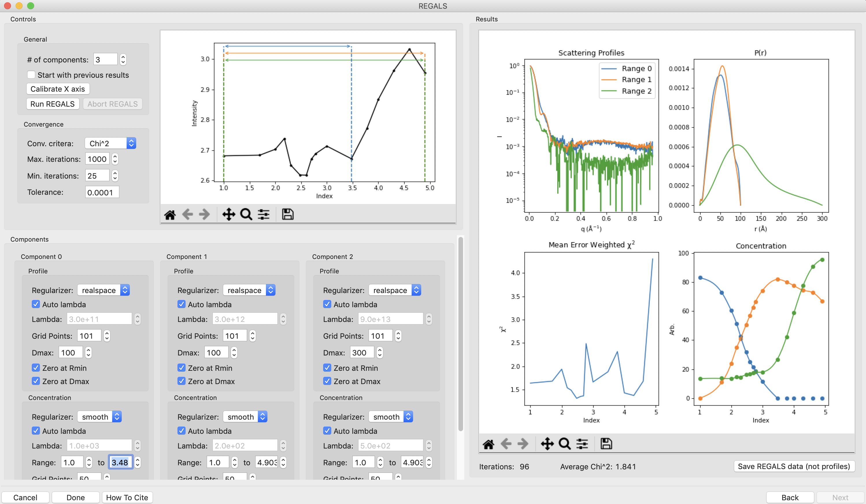Reset the results plot view with the home icon
Screen dimensions: 866x504
488,444
